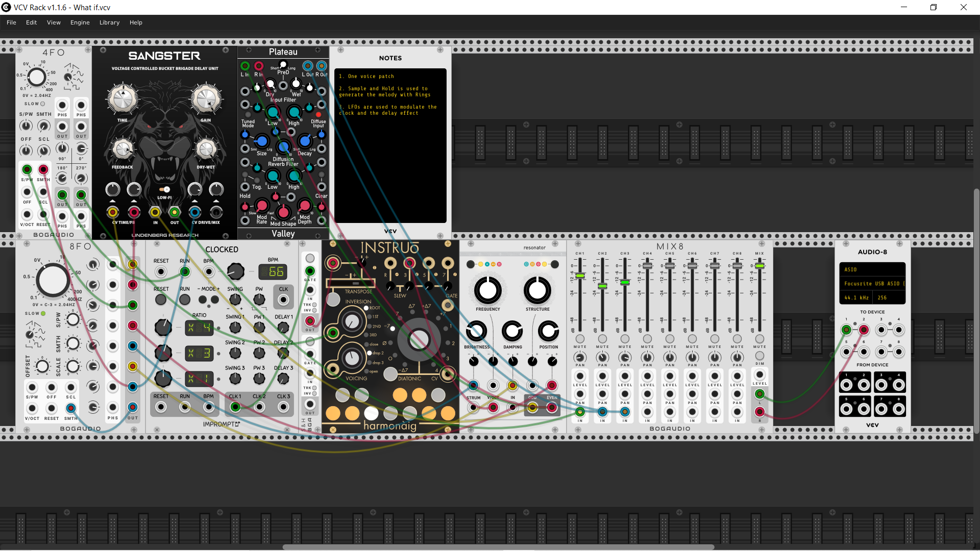Image resolution: width=980 pixels, height=551 pixels.
Task: Click the MIX8 CH1 level fader
Action: click(x=580, y=275)
